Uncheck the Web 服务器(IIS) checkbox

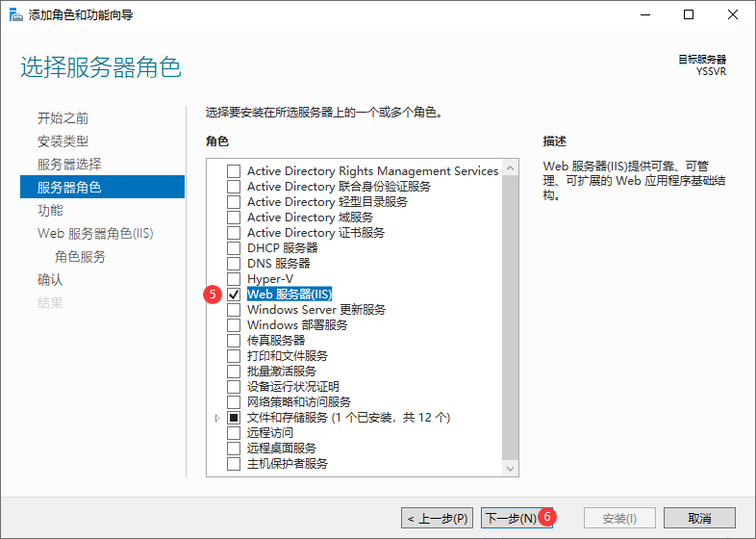tap(234, 295)
